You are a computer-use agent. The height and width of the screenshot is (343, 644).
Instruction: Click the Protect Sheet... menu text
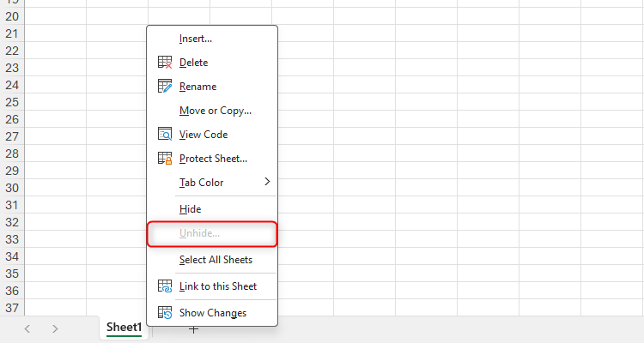[213, 159]
